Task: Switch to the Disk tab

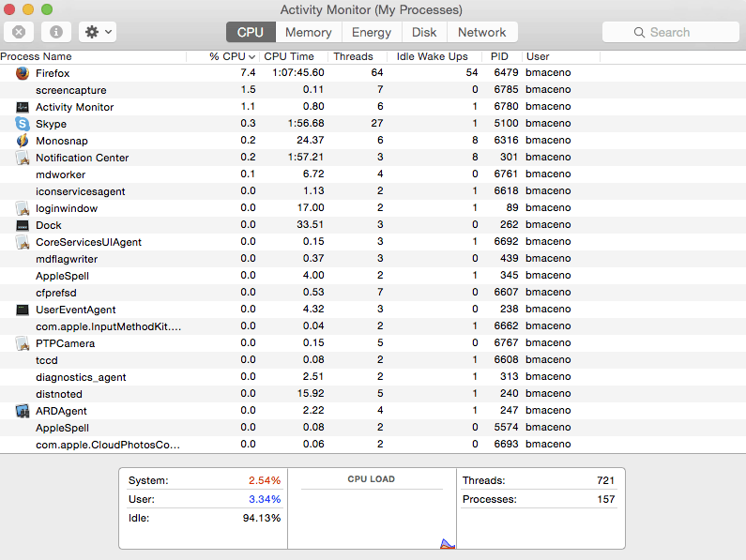Action: click(424, 32)
